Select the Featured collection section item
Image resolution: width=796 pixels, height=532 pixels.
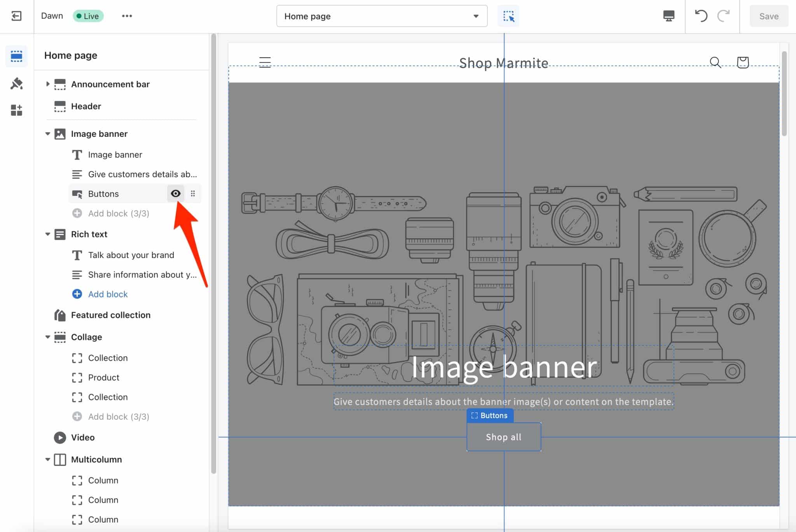pyautogui.click(x=110, y=315)
